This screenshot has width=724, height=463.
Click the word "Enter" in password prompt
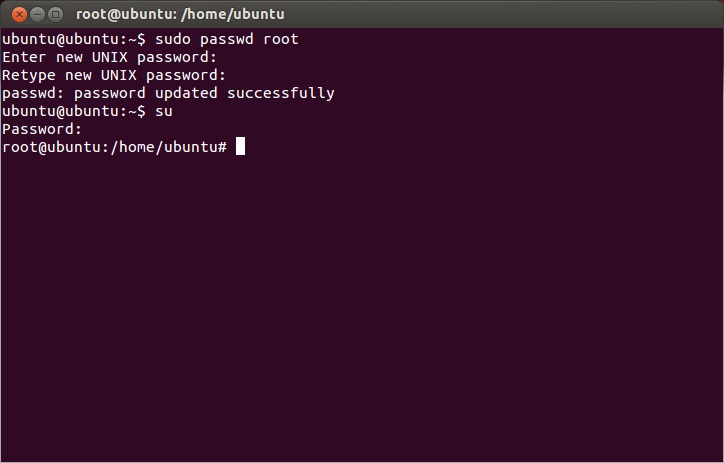24,57
